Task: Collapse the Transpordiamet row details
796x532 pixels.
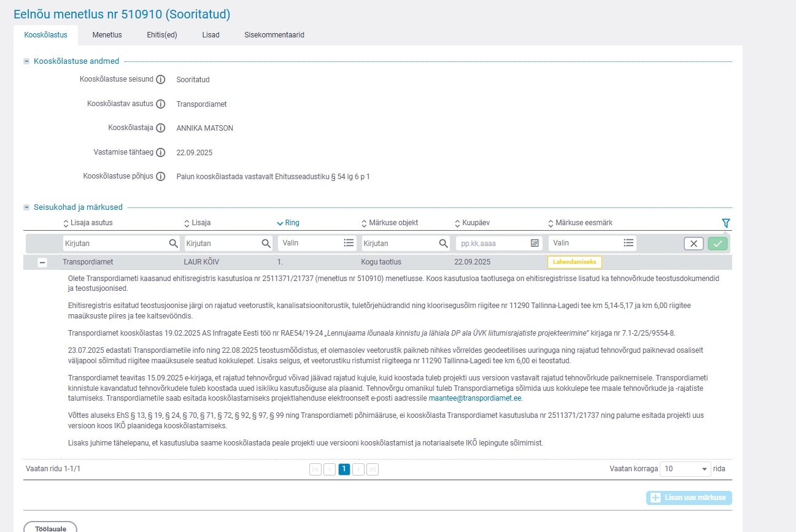Action: tap(42, 263)
